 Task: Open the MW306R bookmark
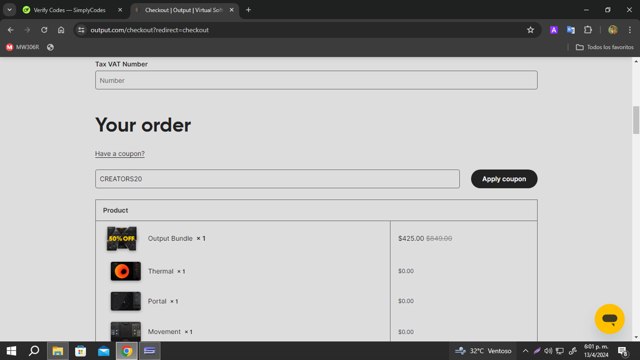click(x=23, y=47)
